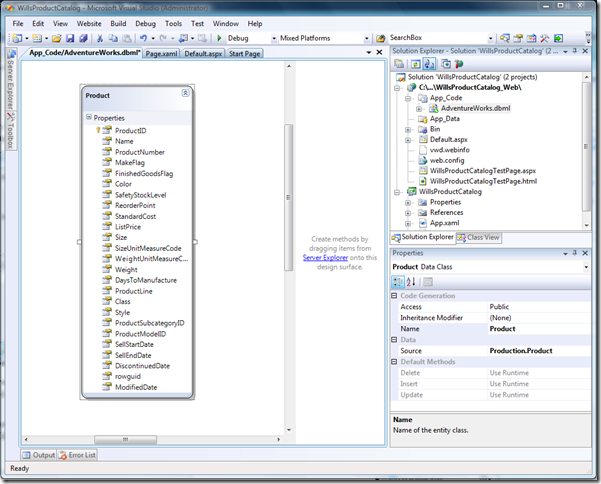This screenshot has height=484, width=601.
Task: Click the Object Browser toolbar icon
Action: [x=532, y=38]
